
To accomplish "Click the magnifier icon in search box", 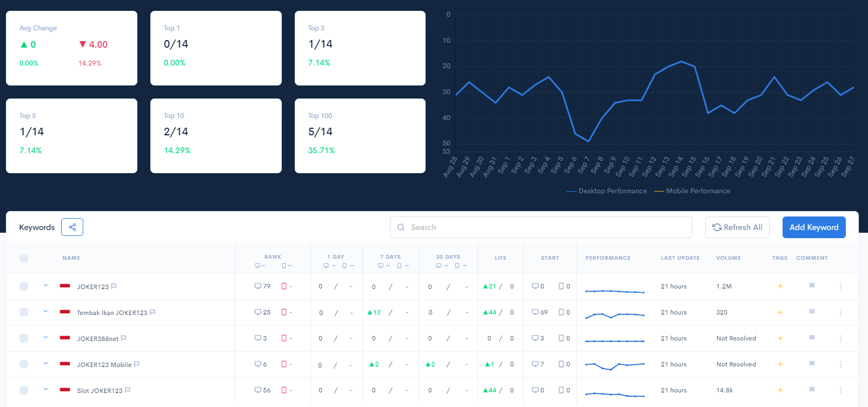I will [401, 227].
